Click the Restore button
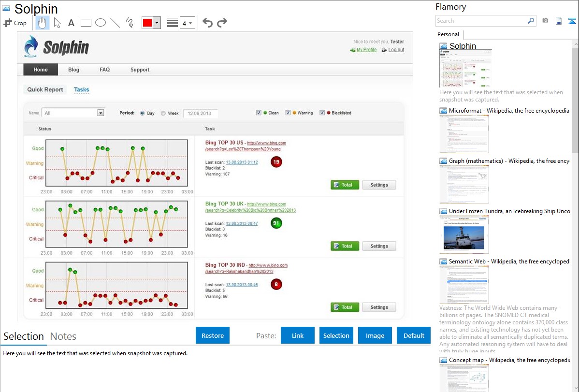 (213, 335)
